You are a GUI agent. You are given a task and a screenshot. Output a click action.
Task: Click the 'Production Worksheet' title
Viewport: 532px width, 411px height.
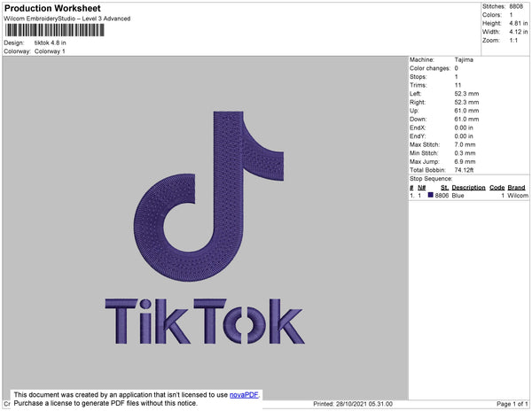(52, 8)
